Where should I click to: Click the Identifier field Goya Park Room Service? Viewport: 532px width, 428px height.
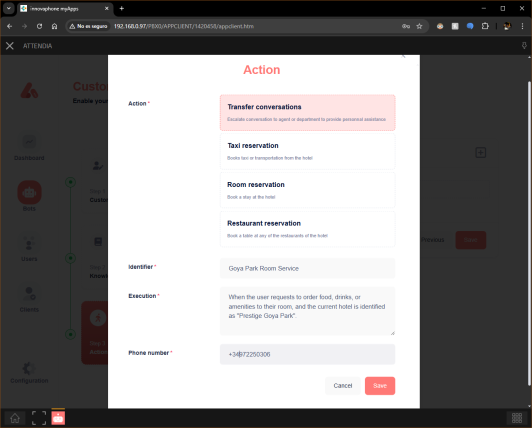point(307,268)
